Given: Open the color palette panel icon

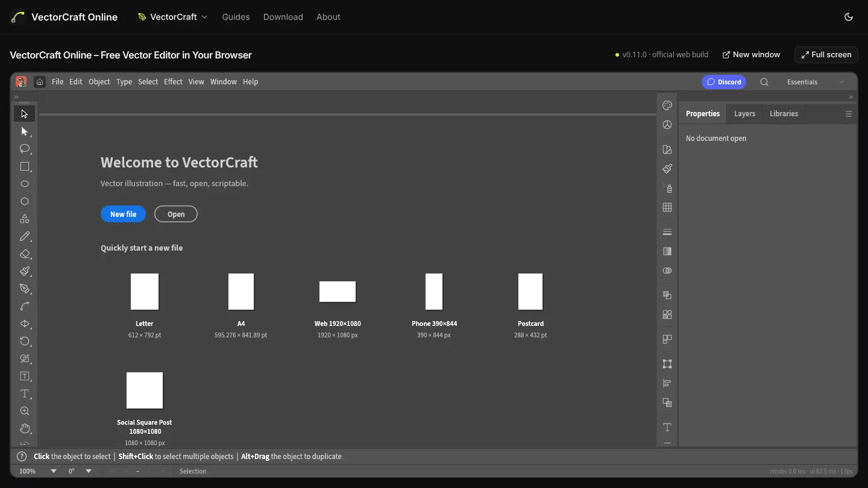Looking at the screenshot, I should pos(667,105).
